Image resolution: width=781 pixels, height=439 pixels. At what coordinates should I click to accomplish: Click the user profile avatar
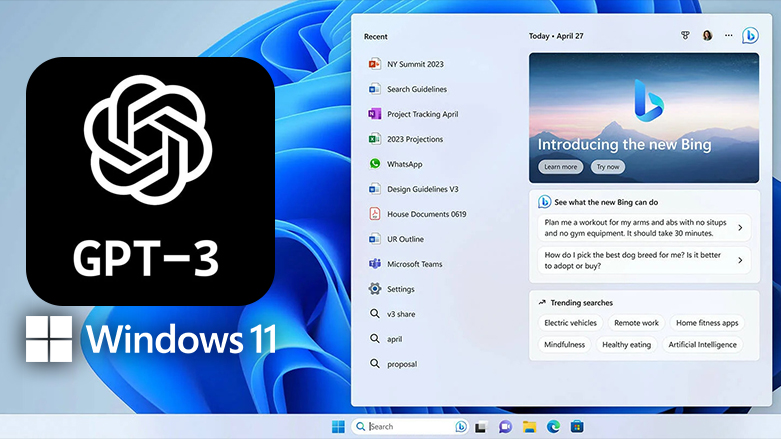(707, 35)
